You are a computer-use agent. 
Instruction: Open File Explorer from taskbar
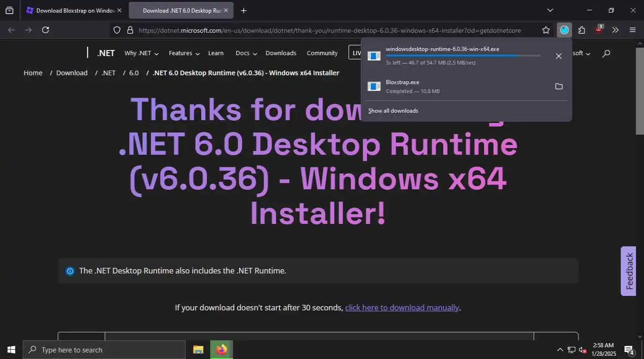click(198, 350)
